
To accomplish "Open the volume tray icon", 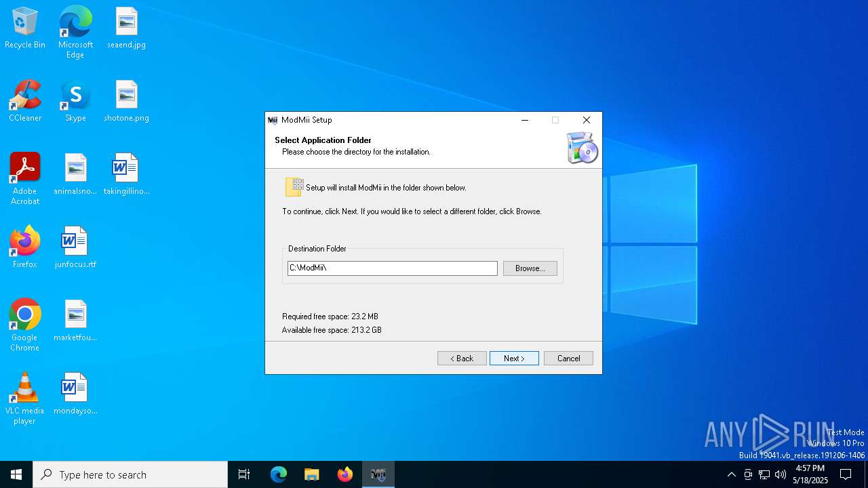I will pos(781,474).
